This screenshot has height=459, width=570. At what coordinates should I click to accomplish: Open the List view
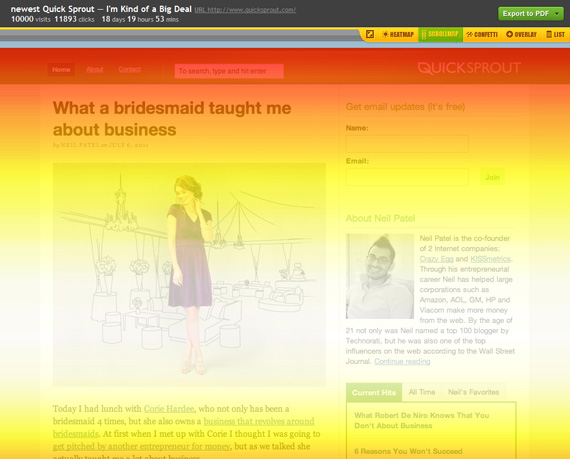tap(555, 35)
